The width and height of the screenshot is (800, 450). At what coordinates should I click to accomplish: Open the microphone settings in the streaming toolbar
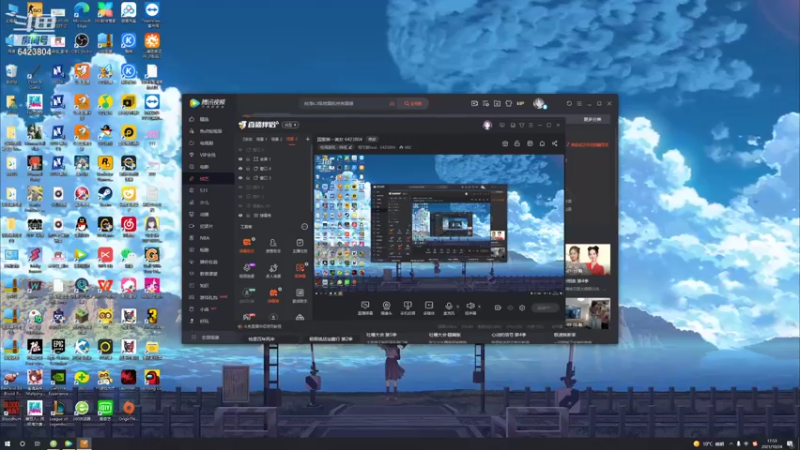[x=448, y=307]
